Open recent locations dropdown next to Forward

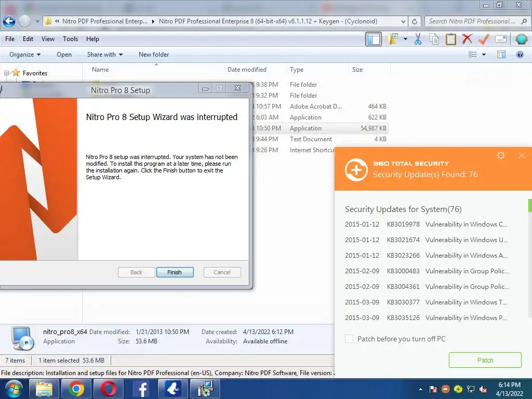(x=37, y=21)
